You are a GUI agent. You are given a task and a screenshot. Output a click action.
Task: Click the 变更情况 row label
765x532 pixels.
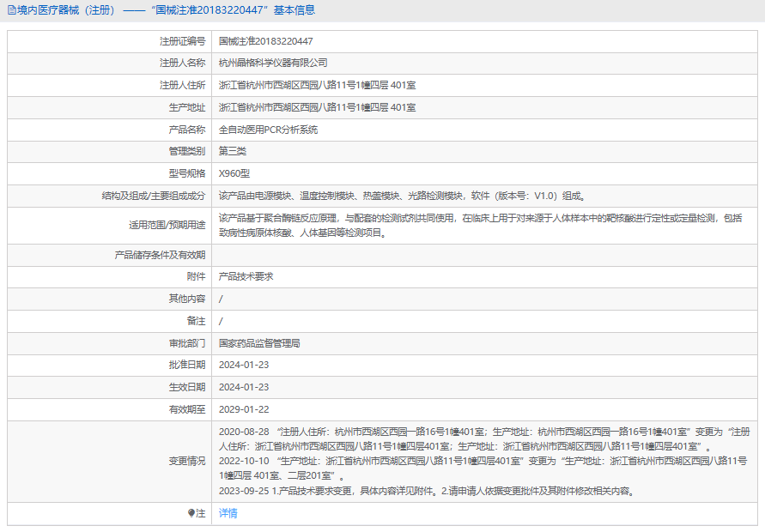(x=186, y=461)
